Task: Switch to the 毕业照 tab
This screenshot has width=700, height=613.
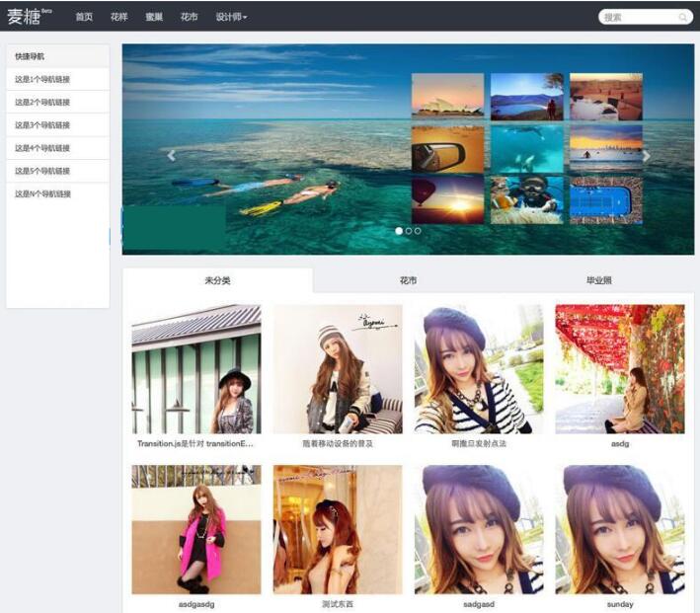Action: 598,280
